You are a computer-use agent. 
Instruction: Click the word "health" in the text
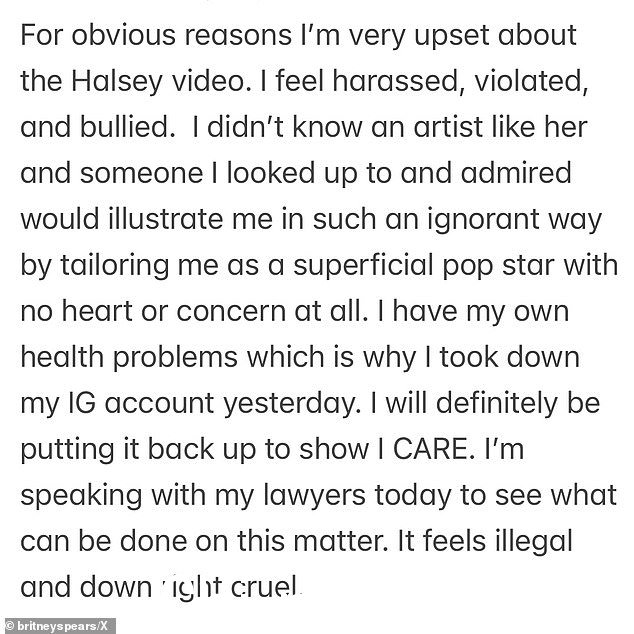point(62,357)
